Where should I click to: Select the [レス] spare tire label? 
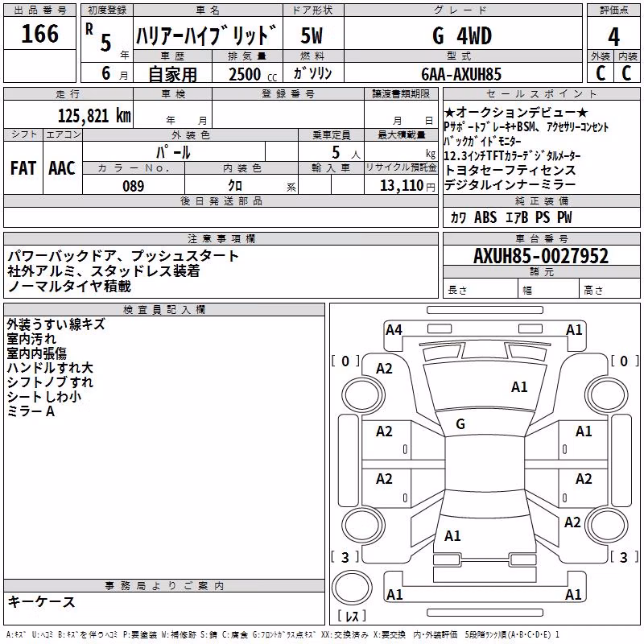pyautogui.click(x=352, y=616)
